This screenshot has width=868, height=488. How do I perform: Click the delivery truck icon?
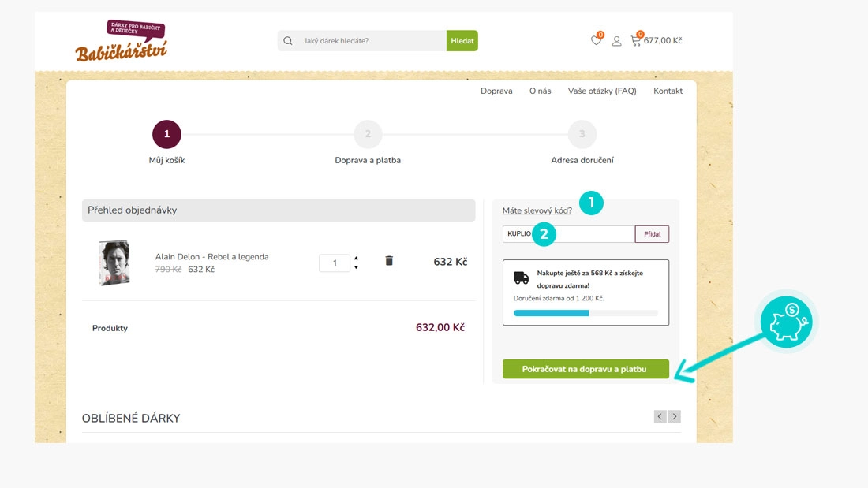pos(522,278)
